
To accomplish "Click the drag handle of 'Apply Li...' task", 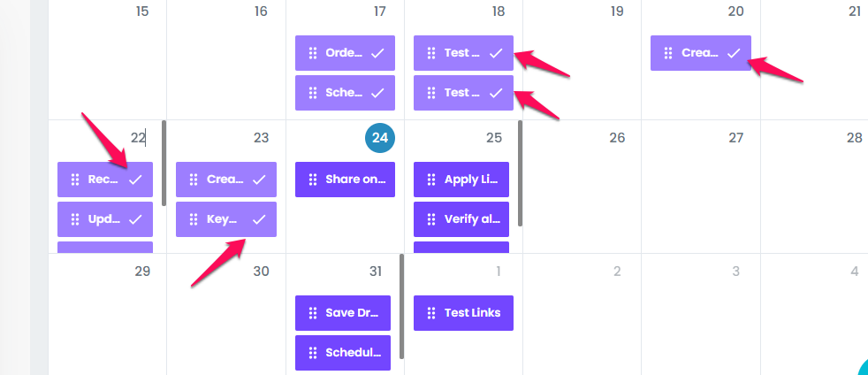I will [430, 180].
